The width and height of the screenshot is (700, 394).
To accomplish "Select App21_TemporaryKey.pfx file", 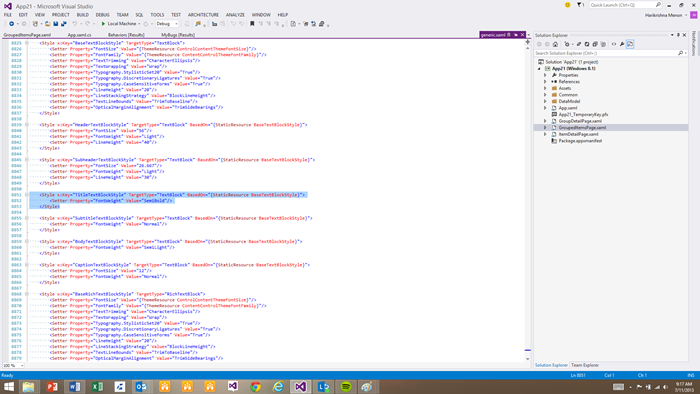I will pos(583,114).
